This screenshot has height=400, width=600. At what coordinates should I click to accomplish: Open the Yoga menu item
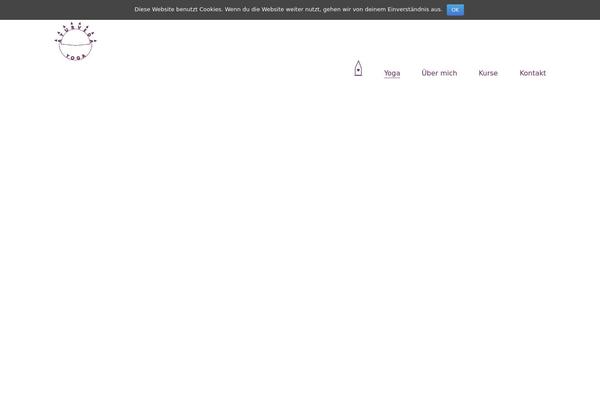(392, 73)
